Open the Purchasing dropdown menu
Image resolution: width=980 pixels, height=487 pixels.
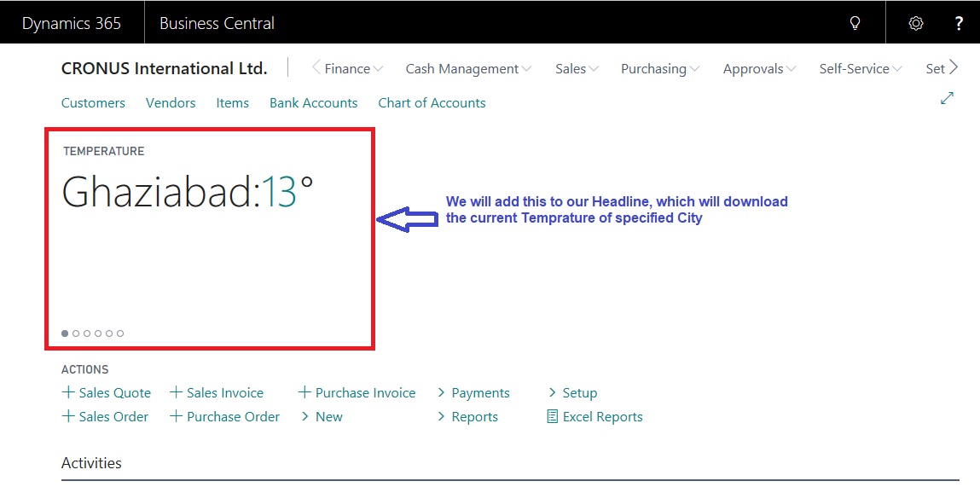(x=659, y=69)
